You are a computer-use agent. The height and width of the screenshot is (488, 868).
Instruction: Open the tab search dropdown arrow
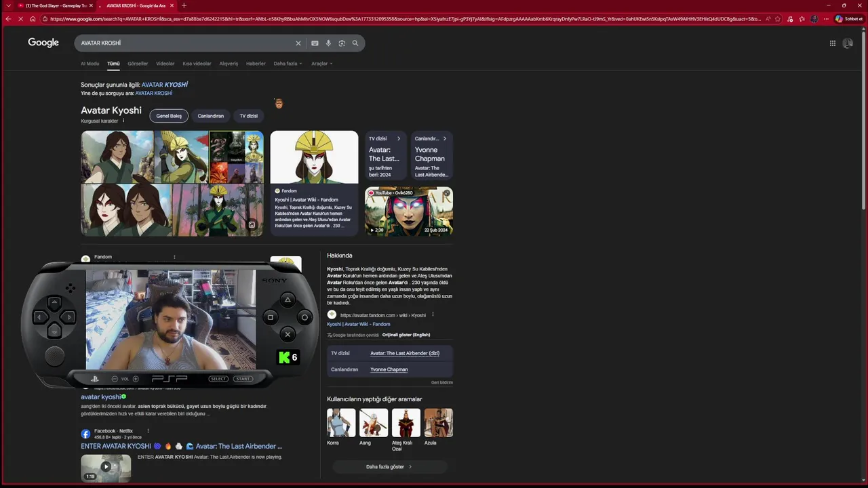(x=8, y=5)
